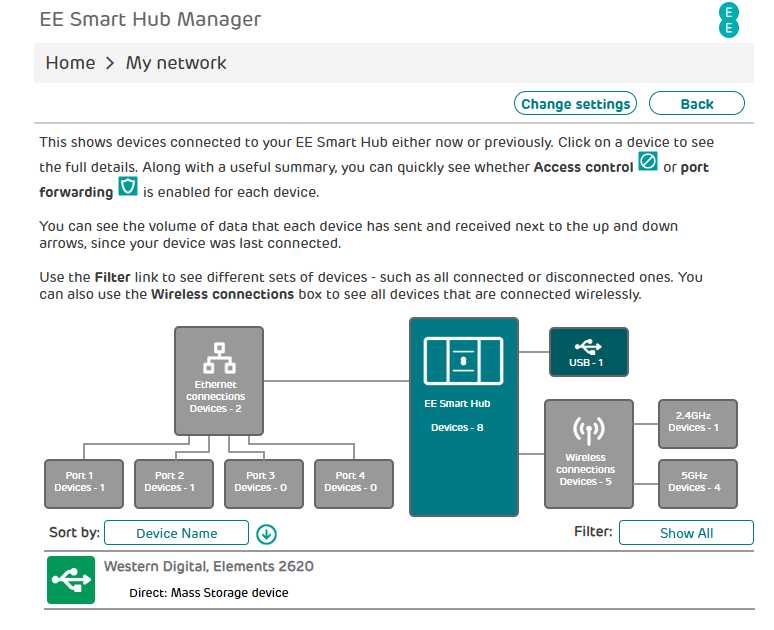Viewport: 774px width, 630px height.
Task: Click the Back button
Action: point(697,103)
